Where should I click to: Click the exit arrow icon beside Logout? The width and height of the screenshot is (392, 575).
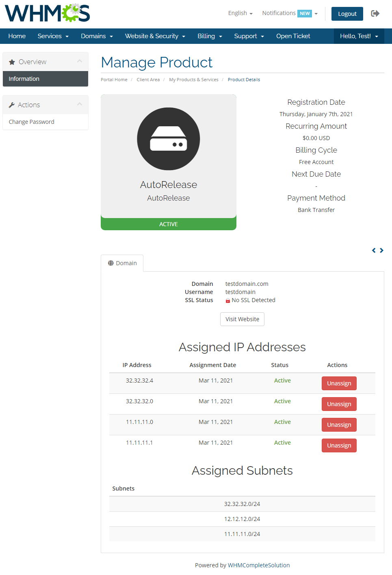click(375, 13)
